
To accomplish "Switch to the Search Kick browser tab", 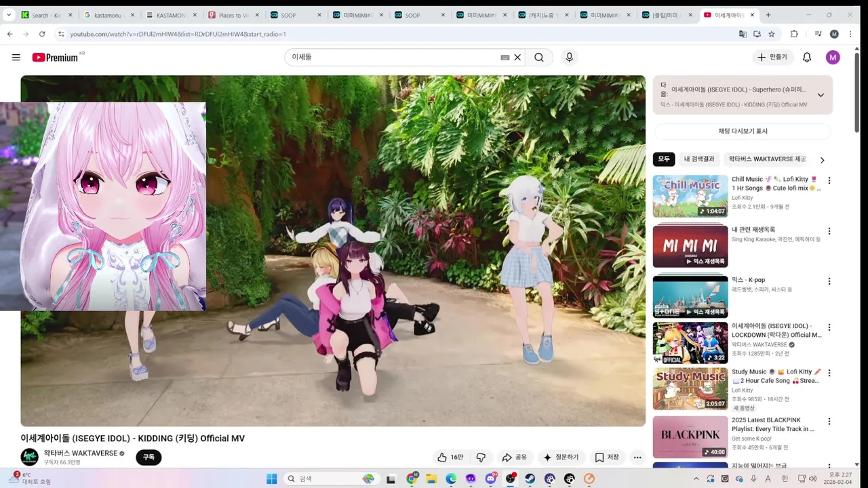I will [46, 15].
